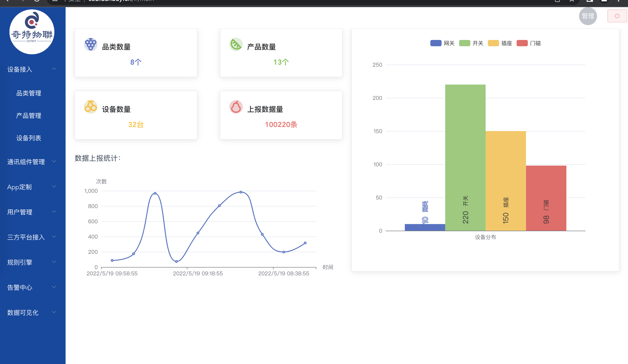
Task: Click the grape icon beside 品类数量
Action: (x=91, y=45)
